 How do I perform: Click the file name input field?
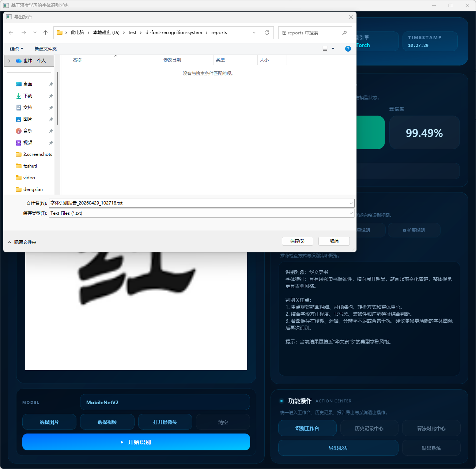tap(197, 203)
